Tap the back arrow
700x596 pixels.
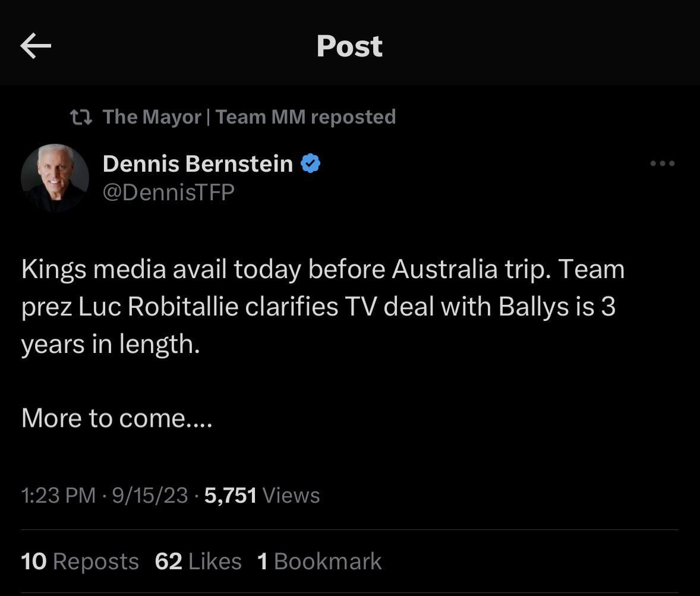point(35,46)
